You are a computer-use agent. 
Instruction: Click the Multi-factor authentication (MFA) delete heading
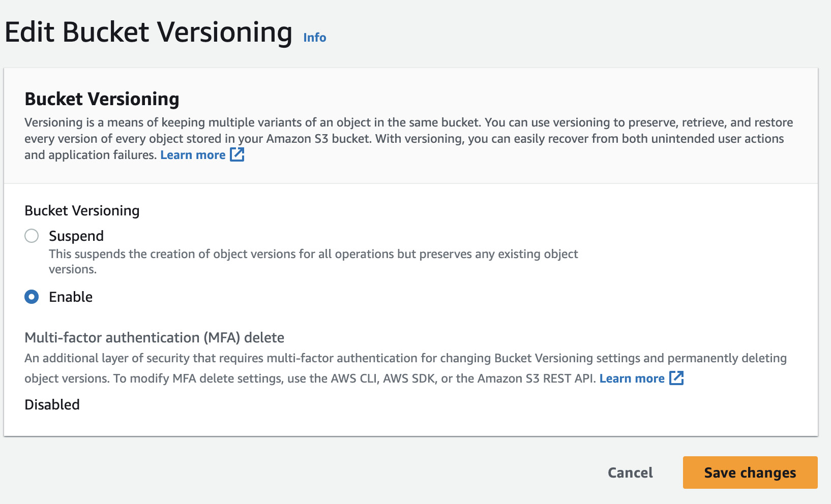point(154,338)
